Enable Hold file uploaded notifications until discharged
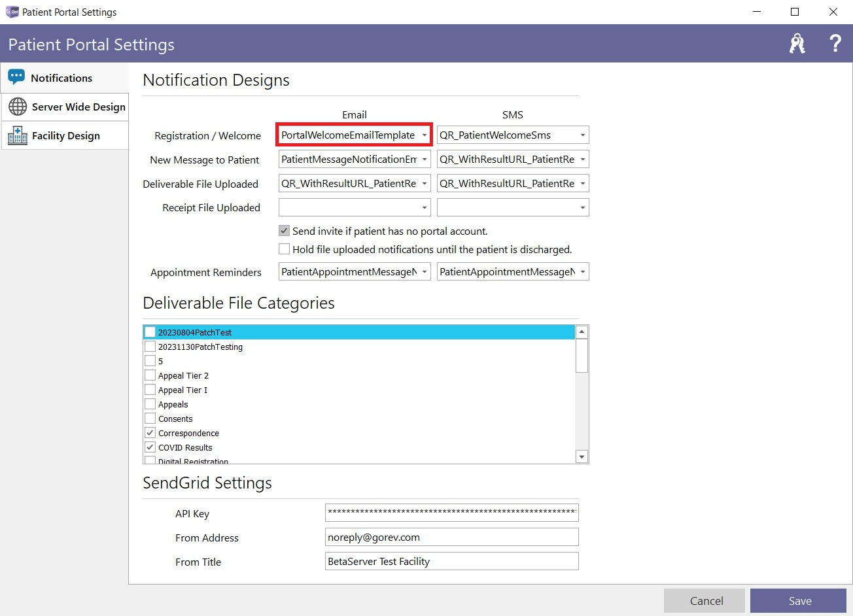This screenshot has height=616, width=853. pos(284,248)
